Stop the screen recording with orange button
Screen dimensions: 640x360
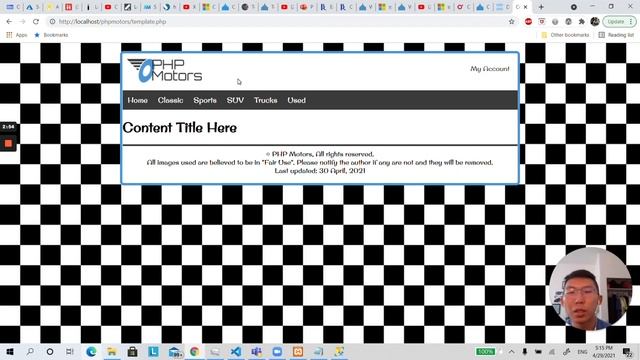[8, 143]
